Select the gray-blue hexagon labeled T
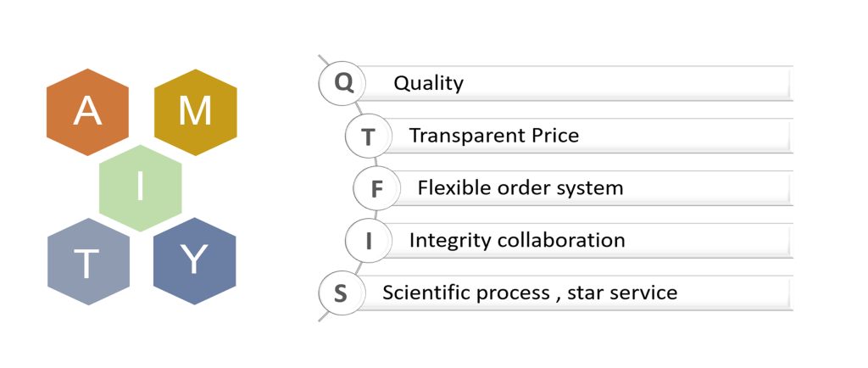 pos(88,262)
